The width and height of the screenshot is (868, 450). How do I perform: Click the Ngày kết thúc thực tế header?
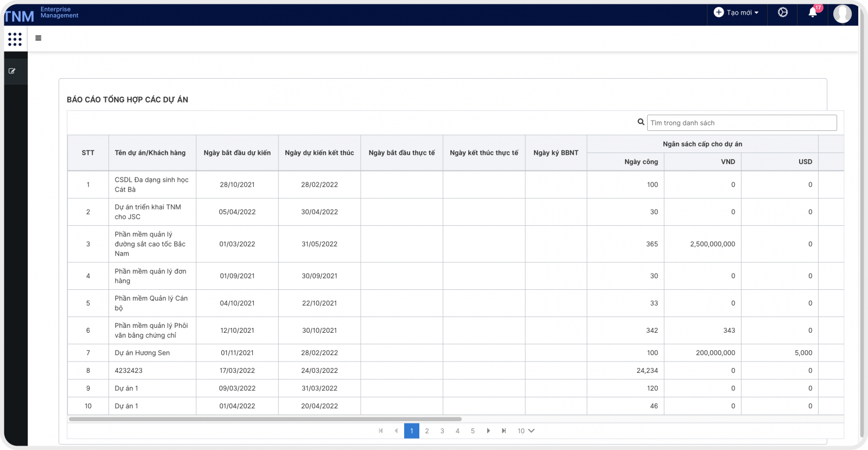click(x=484, y=153)
